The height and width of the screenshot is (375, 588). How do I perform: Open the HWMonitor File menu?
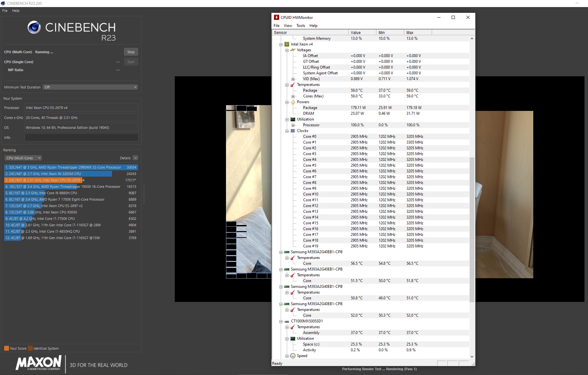tap(277, 26)
